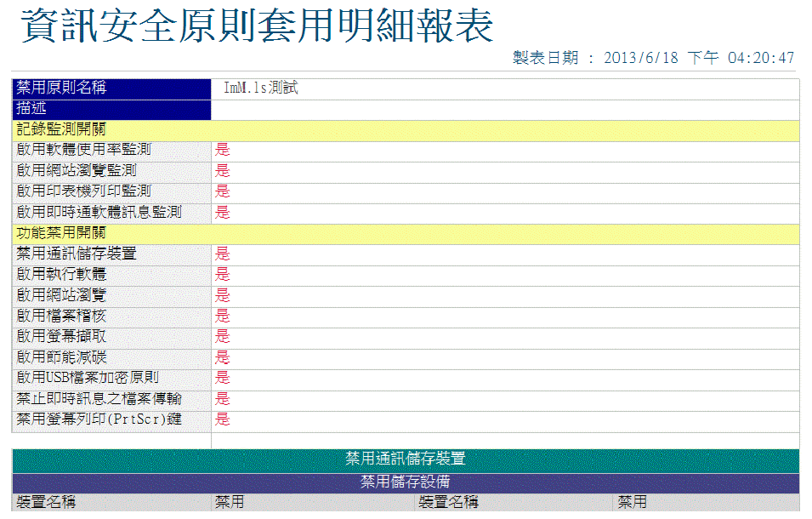This screenshot has height=519, width=812.
Task: Click the 啟用執行軟體 label
Action: pos(61,274)
